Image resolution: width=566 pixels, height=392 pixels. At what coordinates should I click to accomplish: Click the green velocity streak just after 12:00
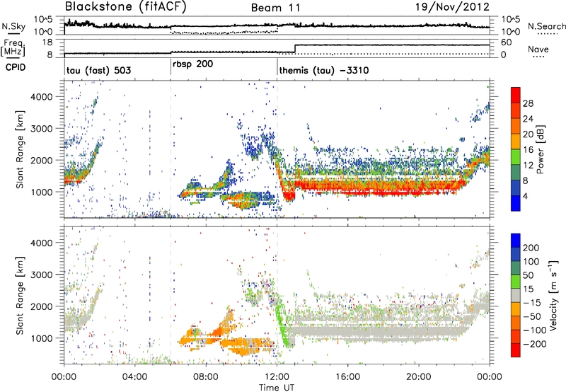click(x=284, y=327)
